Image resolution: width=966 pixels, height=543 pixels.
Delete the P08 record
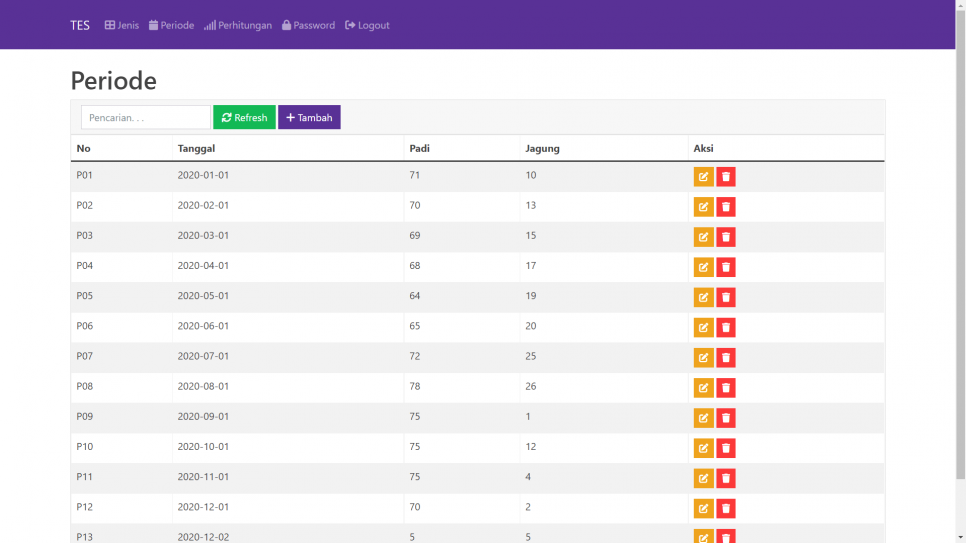726,387
